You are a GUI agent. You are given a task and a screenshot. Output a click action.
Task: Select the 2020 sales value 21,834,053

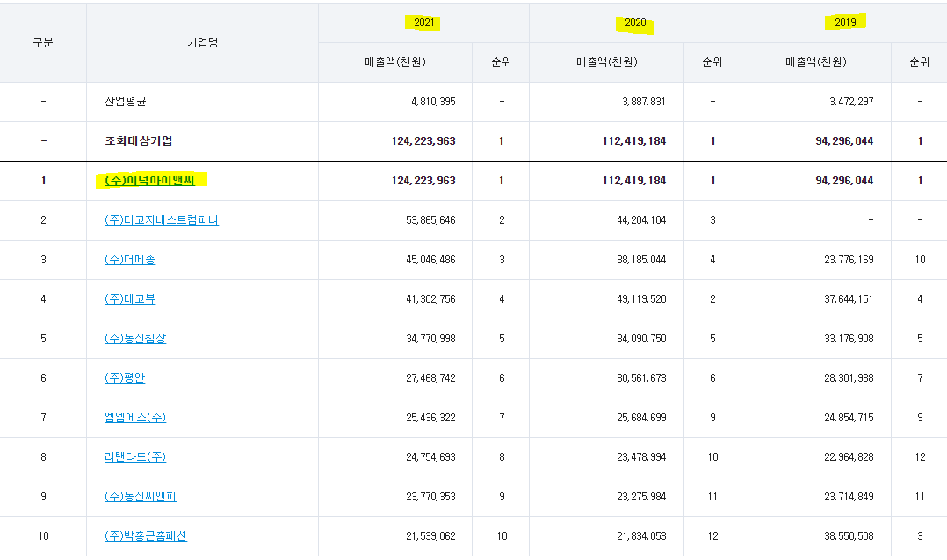tap(641, 536)
